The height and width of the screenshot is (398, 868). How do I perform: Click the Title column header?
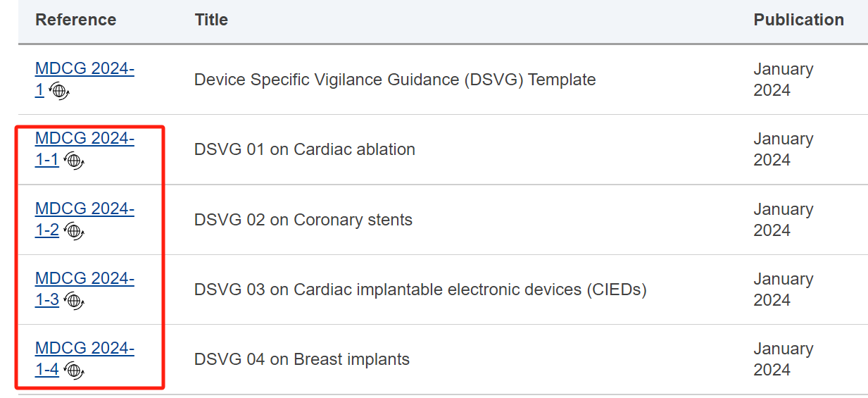click(211, 20)
